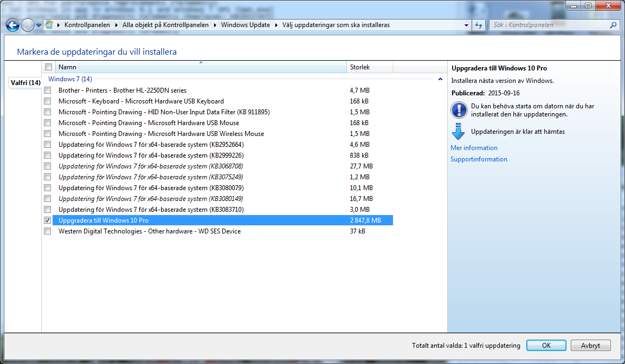The height and width of the screenshot is (364, 625).
Task: Open the Supportinformation link
Action: (x=479, y=159)
